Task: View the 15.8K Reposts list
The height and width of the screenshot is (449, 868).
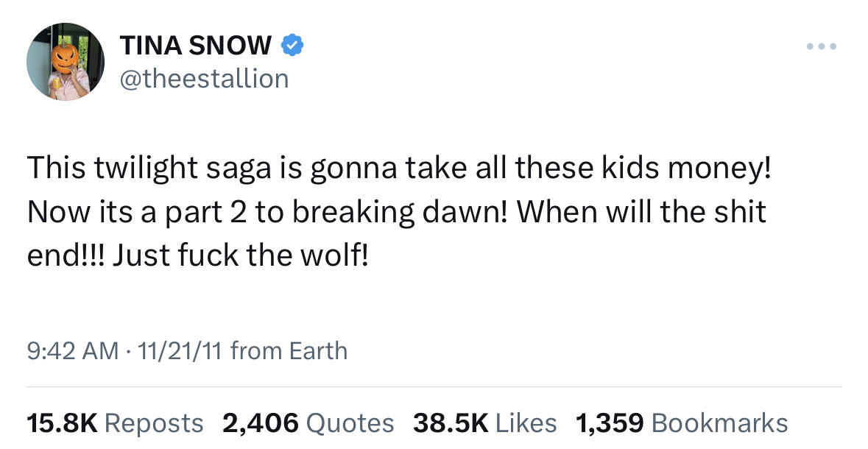Action: [x=115, y=423]
